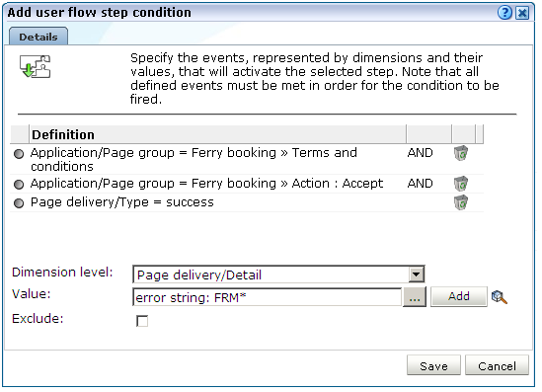Viewport: 542px width, 392px height.
Task: Open the Page delivery/Detail combo box
Action: [278, 274]
